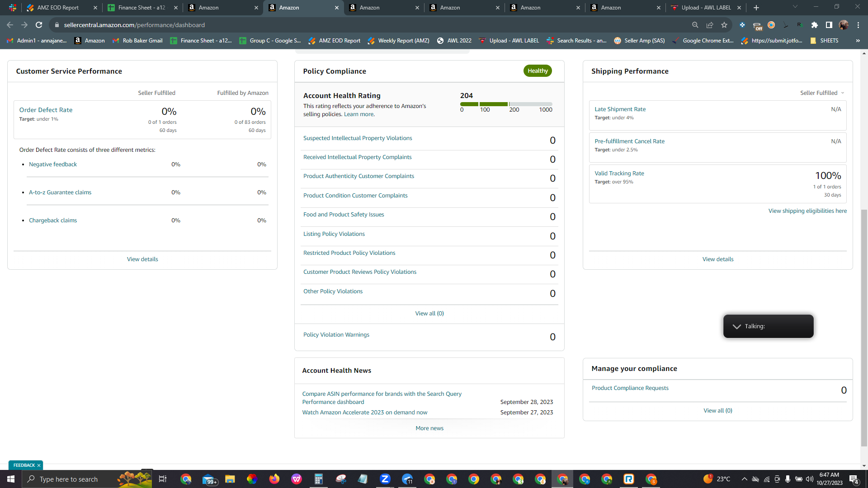Click Learn more about Account Health Rating
The height and width of the screenshot is (488, 868).
pos(359,114)
